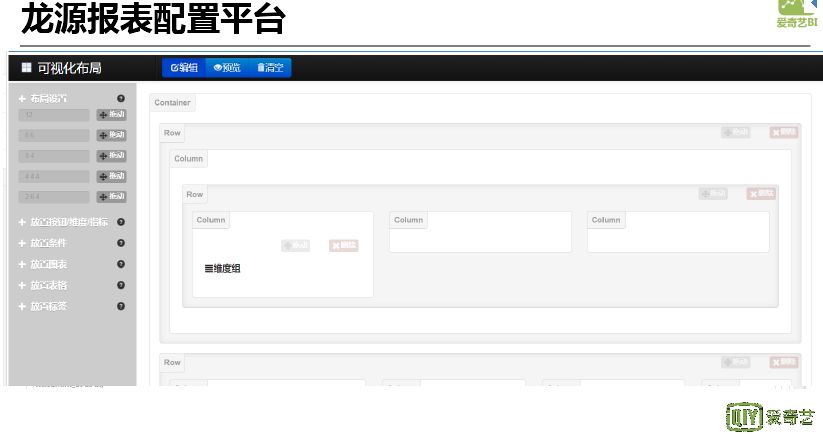Open help icon for 放置表格

tap(121, 285)
